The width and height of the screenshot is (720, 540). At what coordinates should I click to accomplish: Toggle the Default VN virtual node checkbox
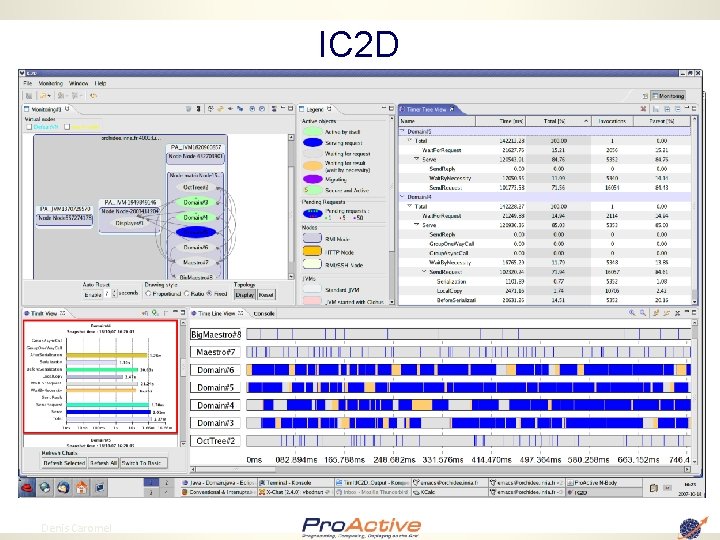pyautogui.click(x=29, y=127)
